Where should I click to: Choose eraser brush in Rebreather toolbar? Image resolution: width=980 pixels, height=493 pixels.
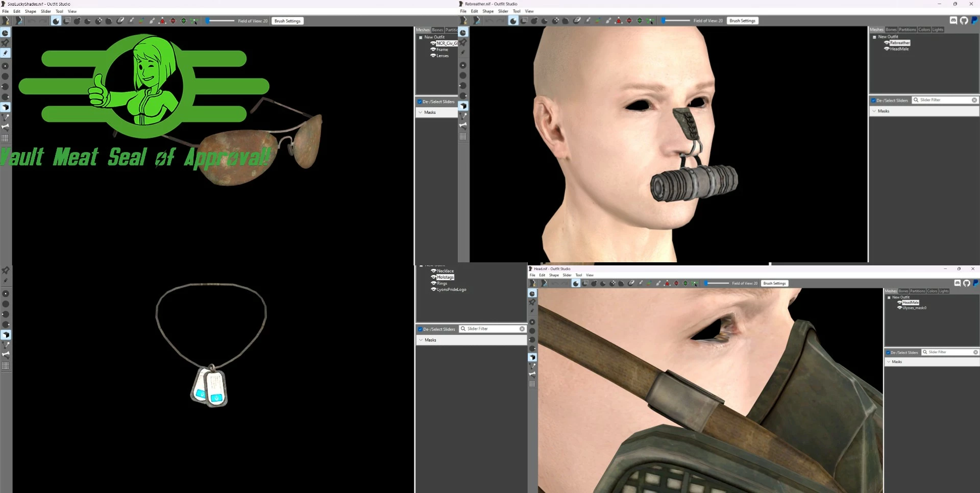(577, 20)
